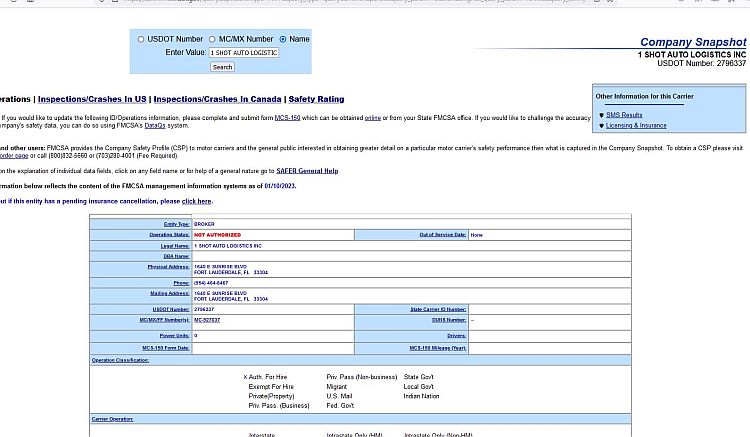Click the red NOT AUTHORIZED status text

pos(218,235)
